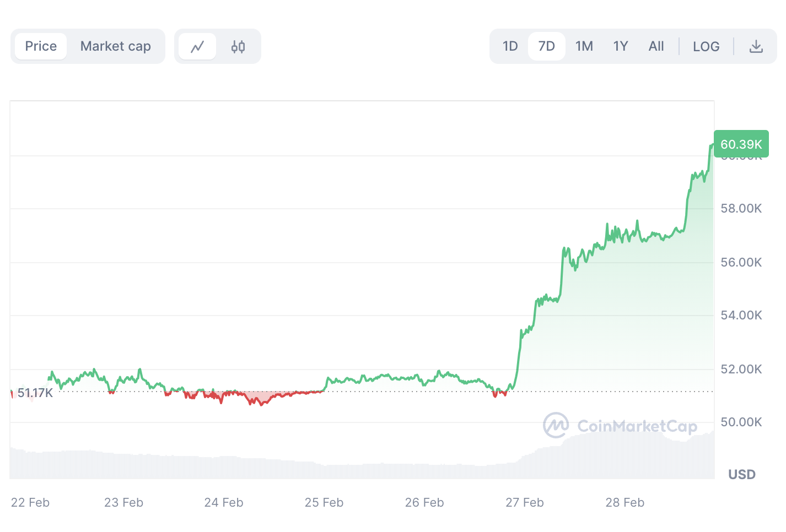This screenshot has height=532, width=786.
Task: Click the 60.39K price label
Action: click(741, 144)
